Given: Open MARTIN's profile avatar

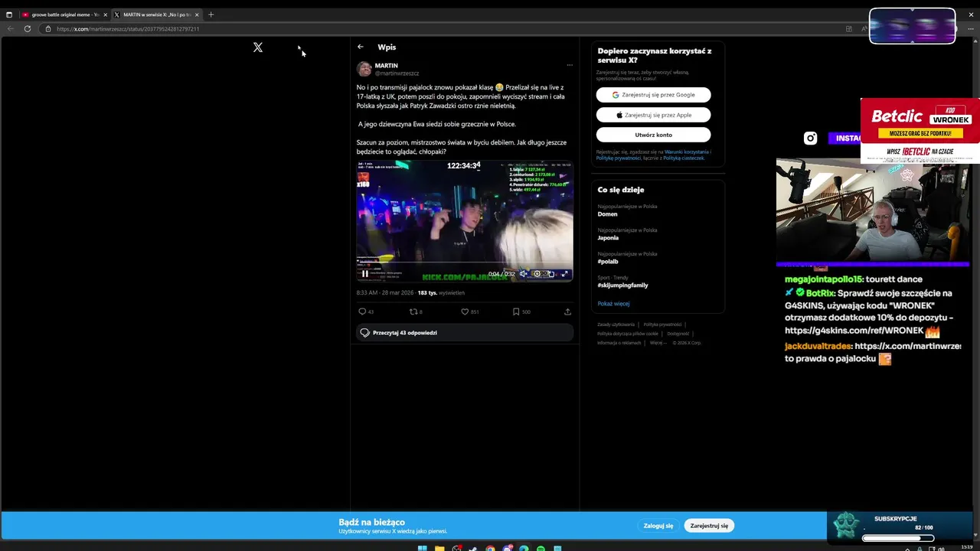Looking at the screenshot, I should tap(364, 69).
